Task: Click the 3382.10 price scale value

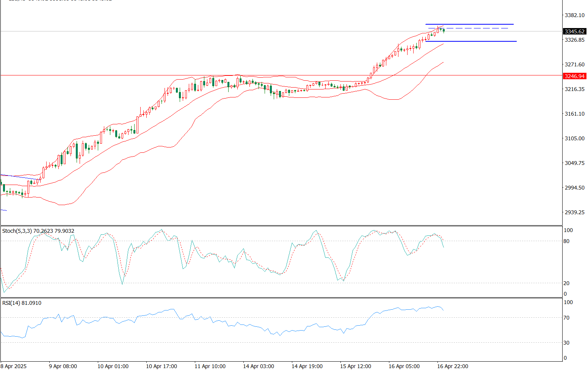Action: (x=574, y=15)
